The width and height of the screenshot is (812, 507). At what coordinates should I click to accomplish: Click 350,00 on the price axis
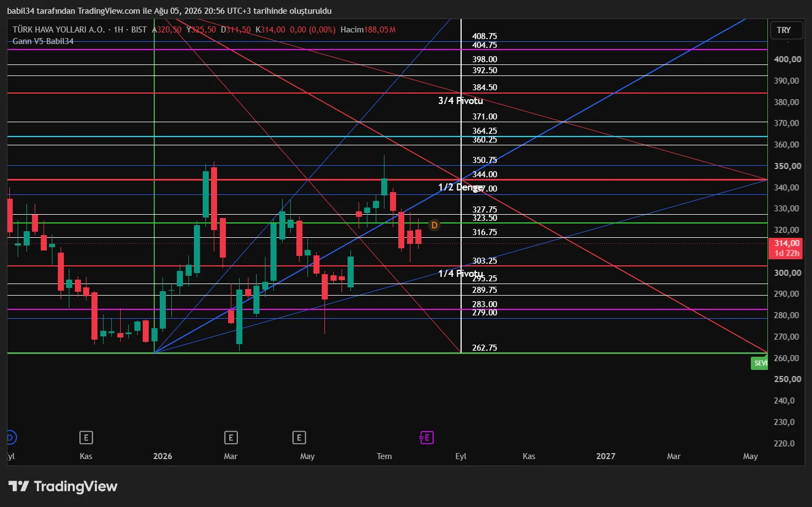point(788,166)
